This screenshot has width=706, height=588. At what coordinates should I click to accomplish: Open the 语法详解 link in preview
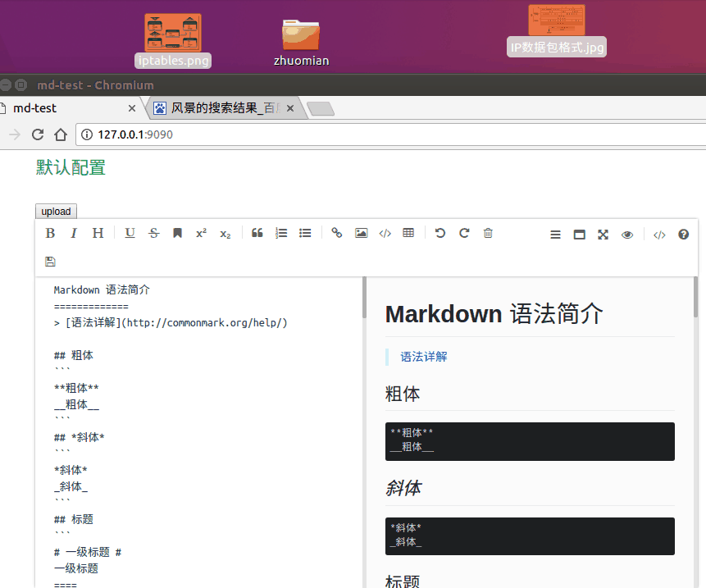[x=424, y=357]
